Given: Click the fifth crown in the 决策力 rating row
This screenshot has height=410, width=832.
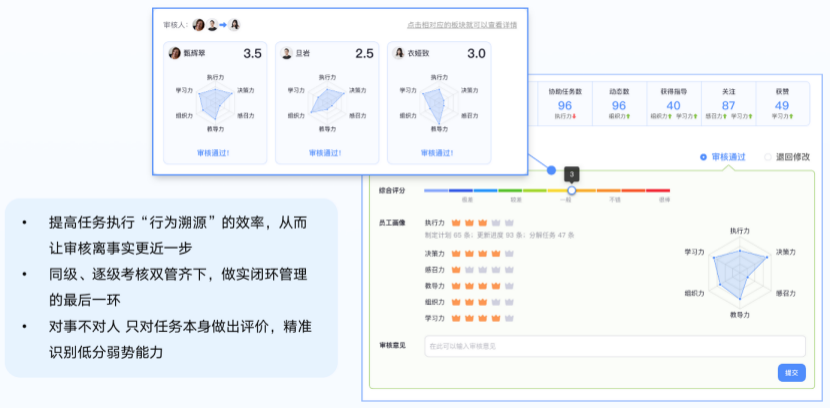Looking at the screenshot, I should tap(509, 254).
